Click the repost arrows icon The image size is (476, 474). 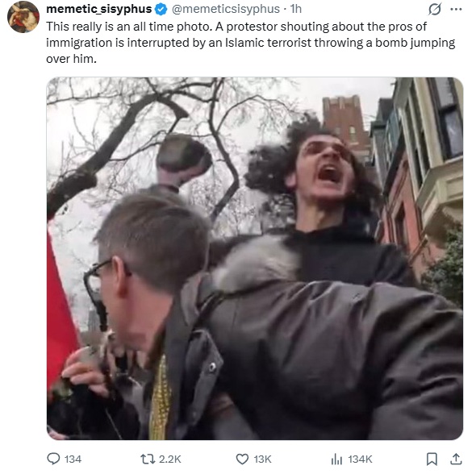148,459
